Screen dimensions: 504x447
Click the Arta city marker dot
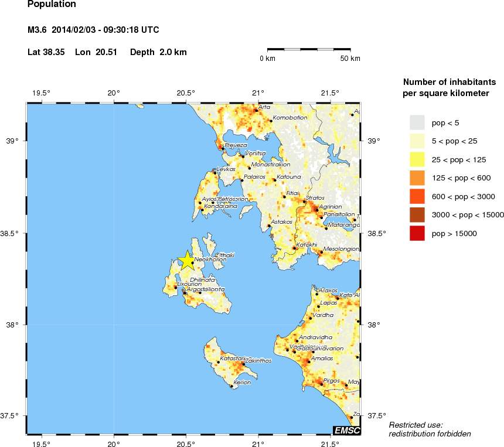click(256, 110)
